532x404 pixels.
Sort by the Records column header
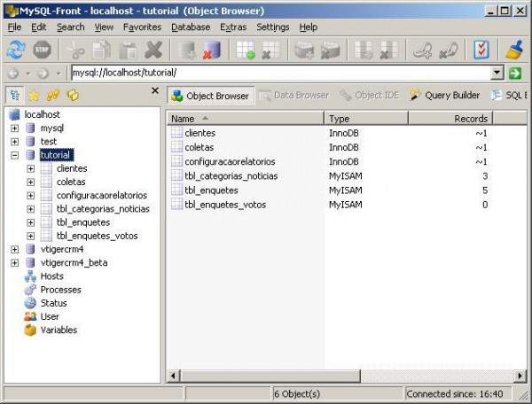(450, 119)
